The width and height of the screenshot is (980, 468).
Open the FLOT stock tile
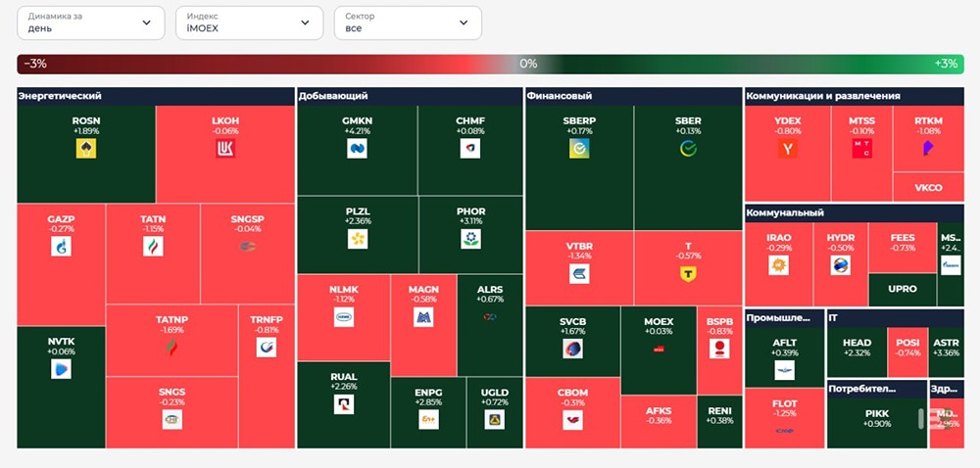(784, 418)
